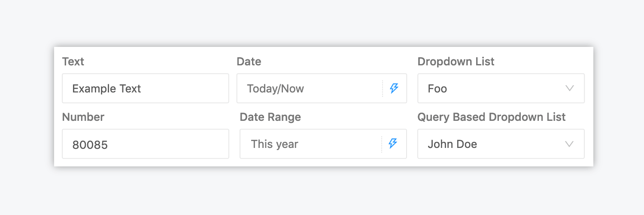
Task: Click the "Number" parameter label
Action: click(83, 117)
